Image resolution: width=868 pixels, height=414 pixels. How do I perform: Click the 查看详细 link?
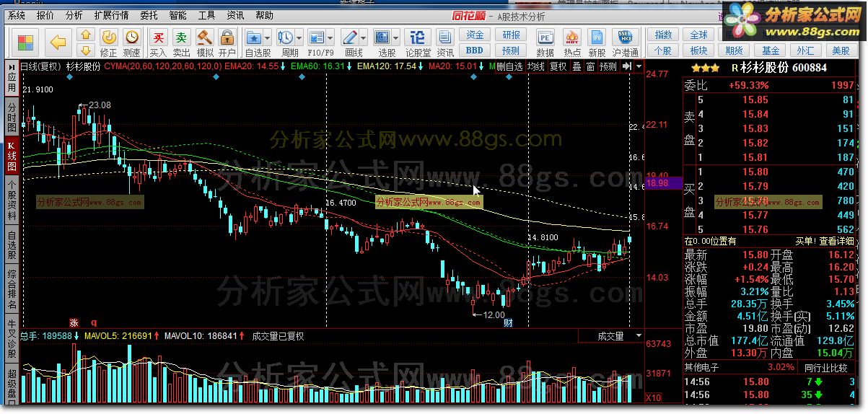[x=838, y=241]
